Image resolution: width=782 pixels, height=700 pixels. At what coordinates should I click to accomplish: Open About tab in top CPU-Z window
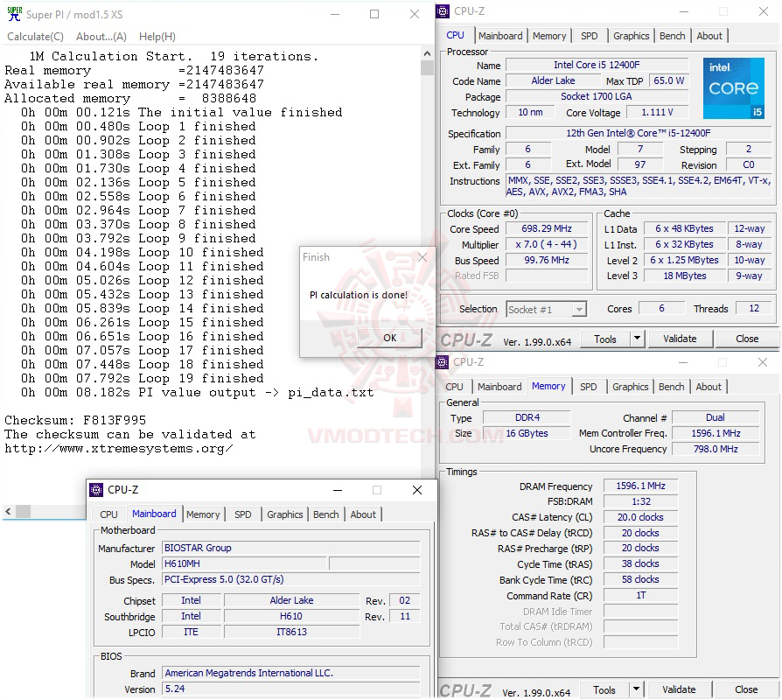(x=709, y=36)
